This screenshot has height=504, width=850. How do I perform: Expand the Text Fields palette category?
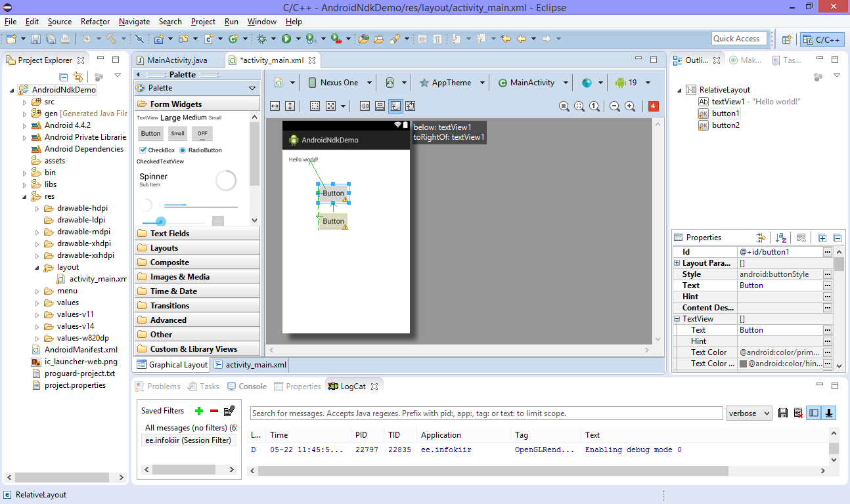point(169,234)
